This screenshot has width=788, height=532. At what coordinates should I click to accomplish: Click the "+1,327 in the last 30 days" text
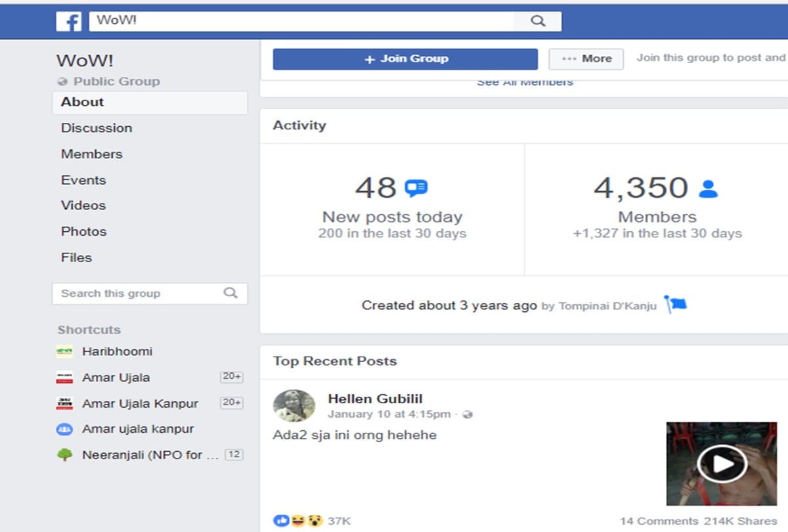click(x=657, y=234)
